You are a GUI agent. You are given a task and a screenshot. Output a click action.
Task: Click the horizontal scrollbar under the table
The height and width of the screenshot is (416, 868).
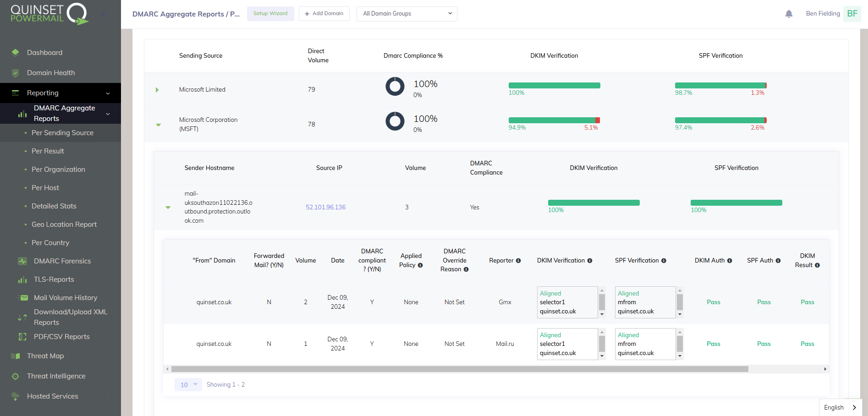point(459,369)
